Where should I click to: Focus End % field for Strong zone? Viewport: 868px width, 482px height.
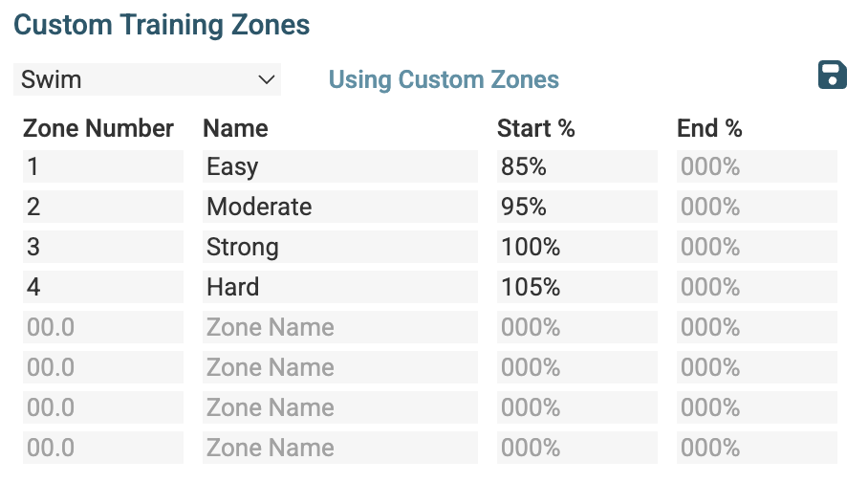click(756, 247)
